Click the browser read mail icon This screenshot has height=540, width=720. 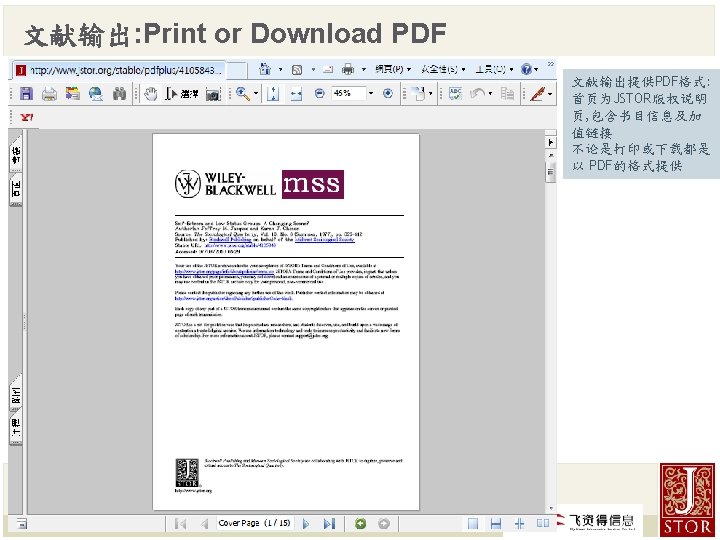[328, 70]
